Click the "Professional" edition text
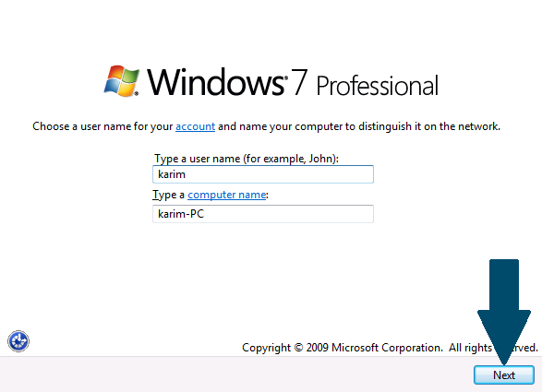Viewport: 542px width, 392px height. pyautogui.click(x=378, y=86)
